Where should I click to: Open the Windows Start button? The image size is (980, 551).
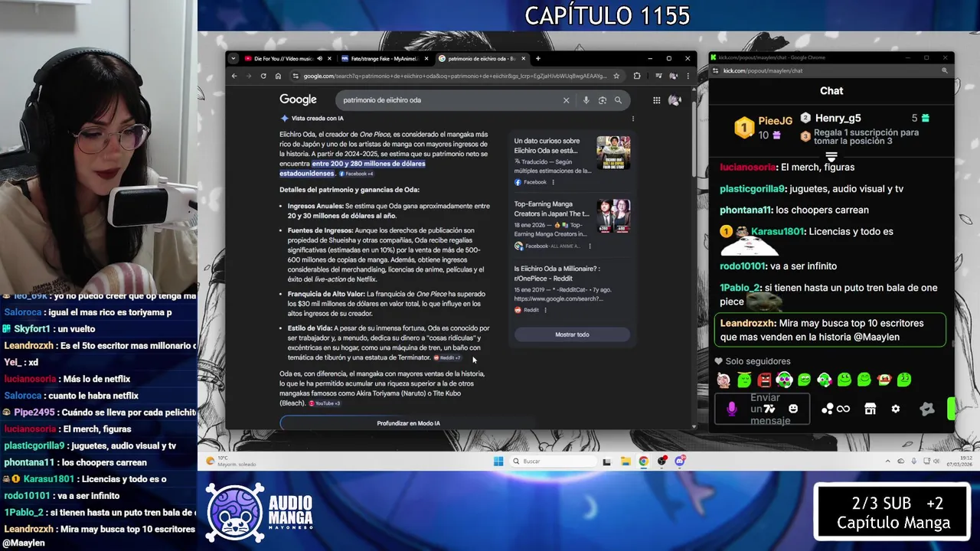click(x=498, y=461)
